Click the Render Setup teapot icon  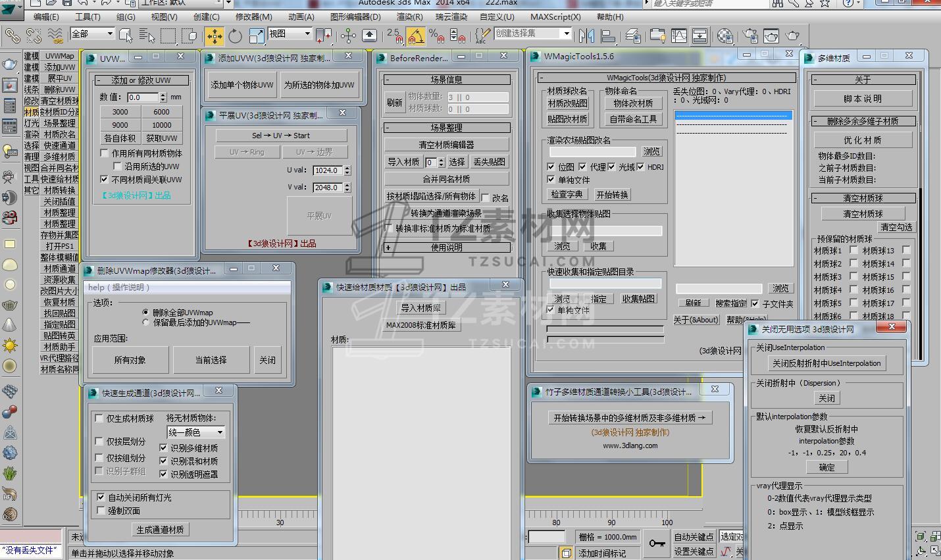(x=751, y=36)
